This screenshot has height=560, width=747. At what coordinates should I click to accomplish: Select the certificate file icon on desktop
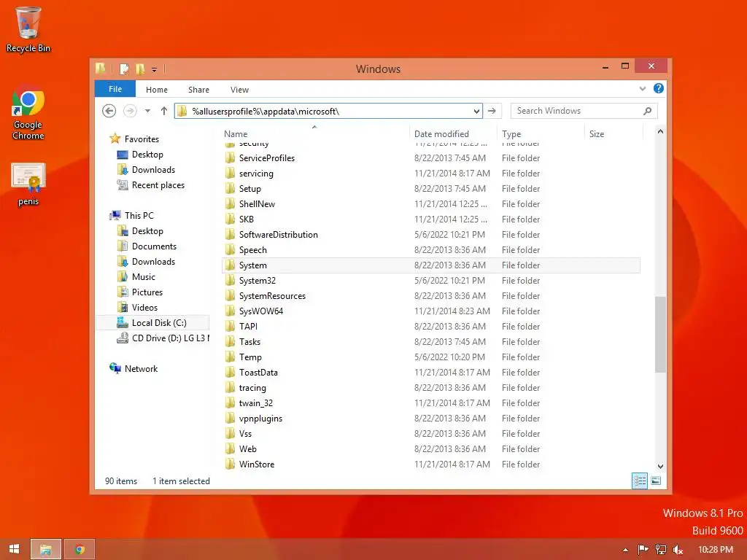(x=28, y=184)
